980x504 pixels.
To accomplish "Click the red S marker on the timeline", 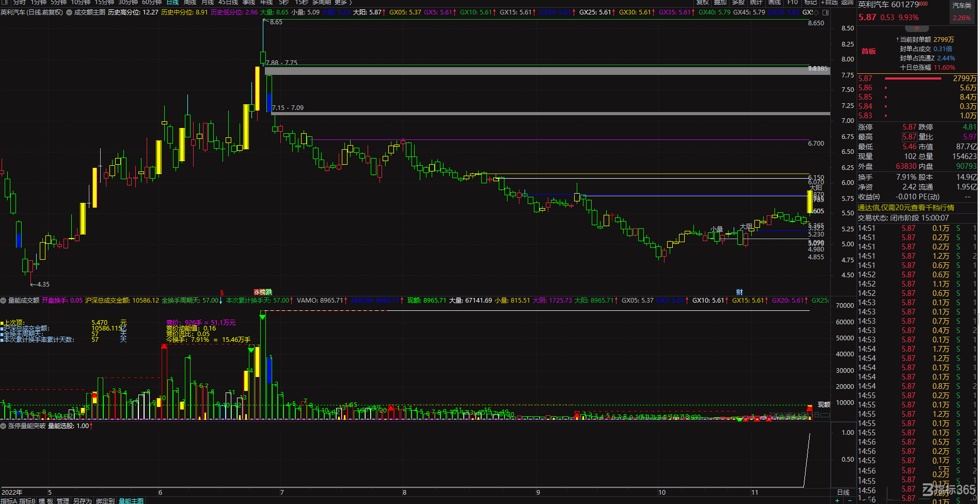I will pos(222,292).
